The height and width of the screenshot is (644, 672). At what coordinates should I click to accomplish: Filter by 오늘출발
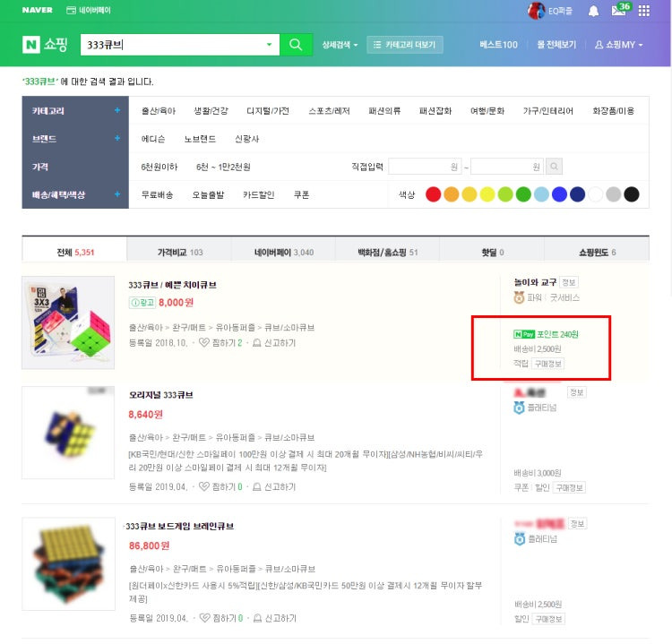click(208, 195)
